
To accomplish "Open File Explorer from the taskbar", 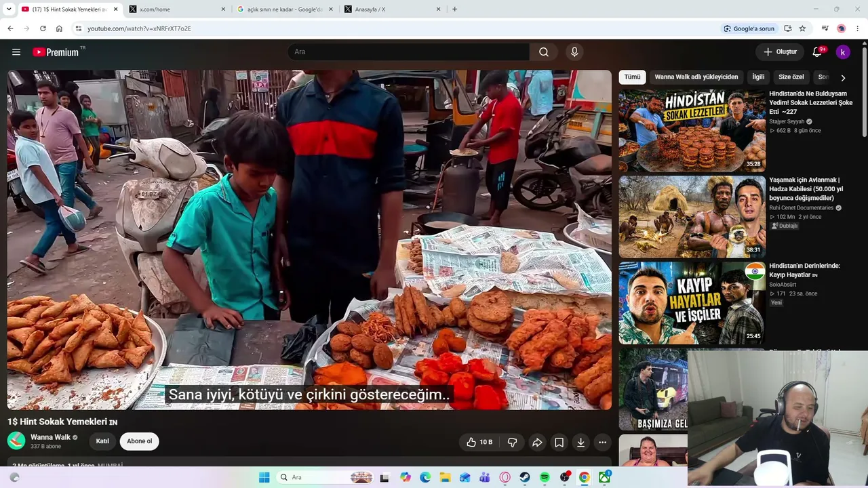I will pos(445,477).
